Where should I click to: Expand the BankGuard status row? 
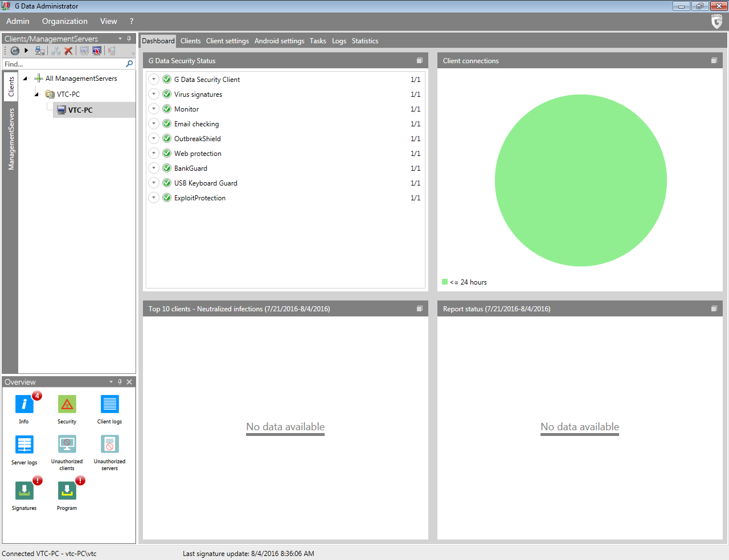click(154, 168)
